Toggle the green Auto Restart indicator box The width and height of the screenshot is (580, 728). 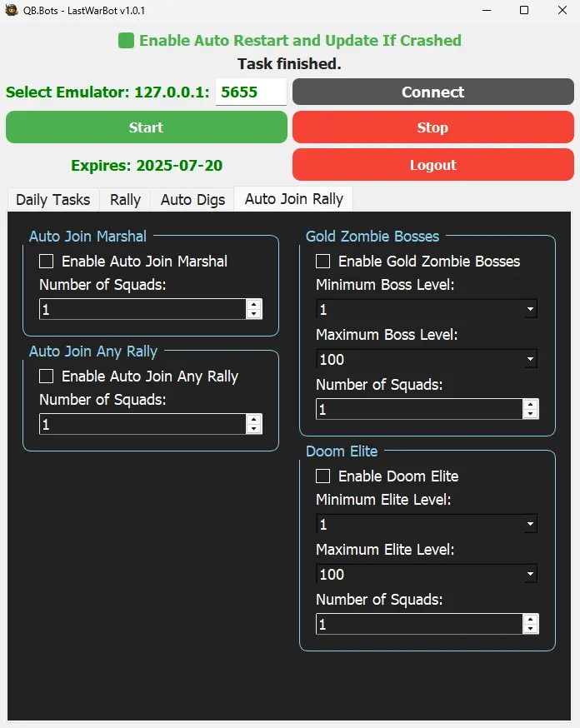click(126, 40)
